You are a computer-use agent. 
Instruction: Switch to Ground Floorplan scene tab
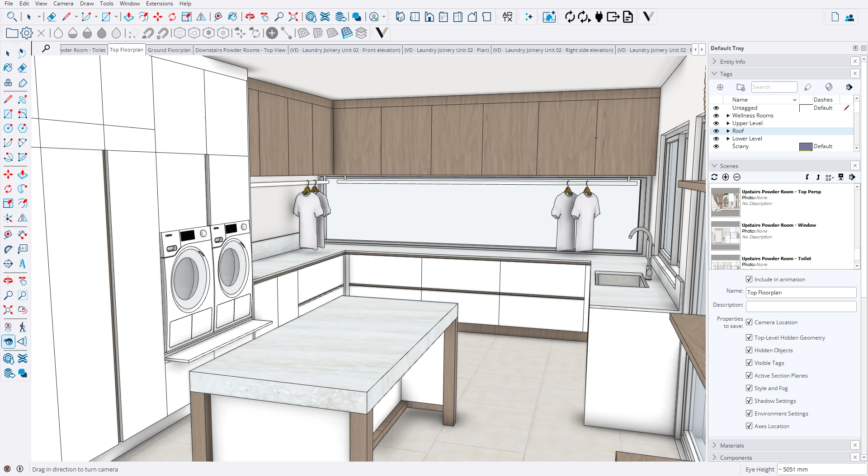pyautogui.click(x=169, y=50)
